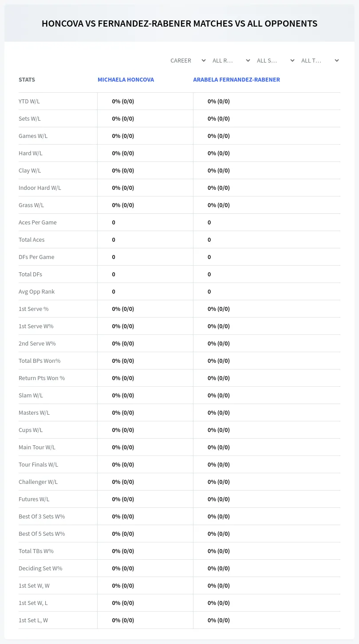Open Michaela Honcova player link
Viewport: 359px width, 644px height.
pyautogui.click(x=126, y=80)
